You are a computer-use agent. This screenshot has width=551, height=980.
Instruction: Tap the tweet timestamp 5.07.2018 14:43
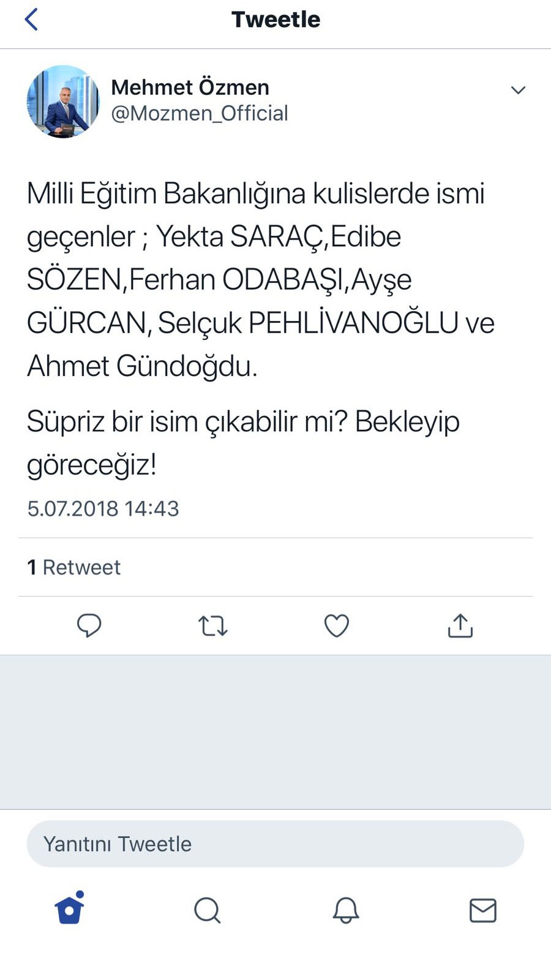(x=103, y=508)
